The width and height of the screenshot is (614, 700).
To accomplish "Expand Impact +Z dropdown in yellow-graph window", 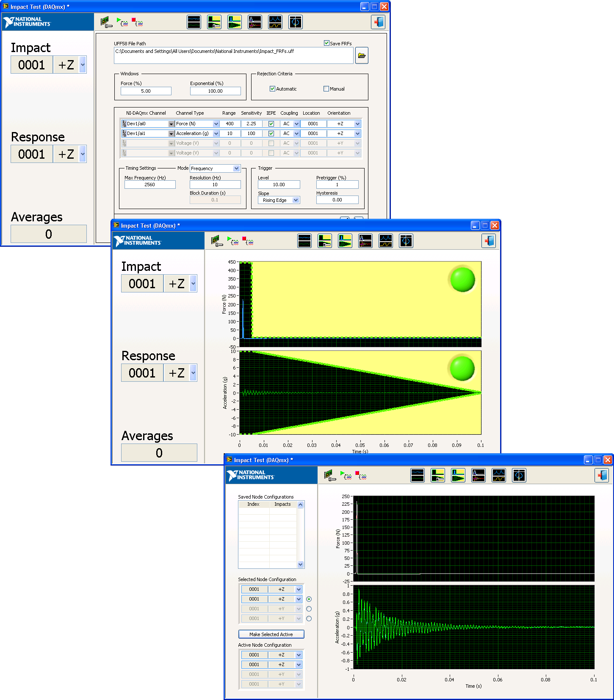I will pos(193,284).
